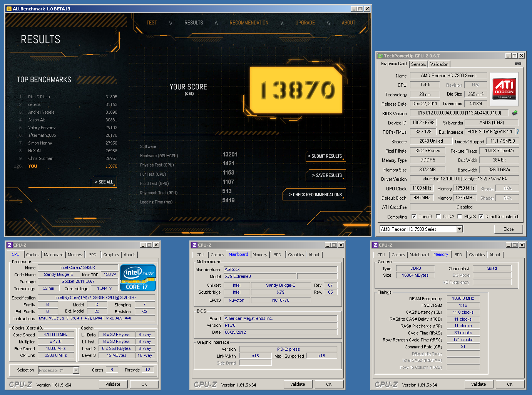The width and height of the screenshot is (532, 395).
Task: Click the Close button in GPU-Z
Action: (x=509, y=229)
